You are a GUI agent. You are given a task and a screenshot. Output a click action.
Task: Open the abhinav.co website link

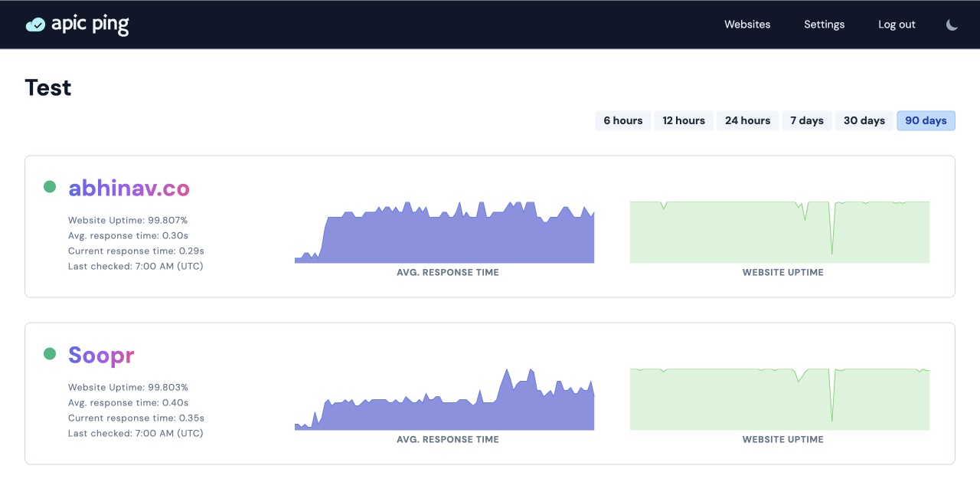[x=129, y=188]
